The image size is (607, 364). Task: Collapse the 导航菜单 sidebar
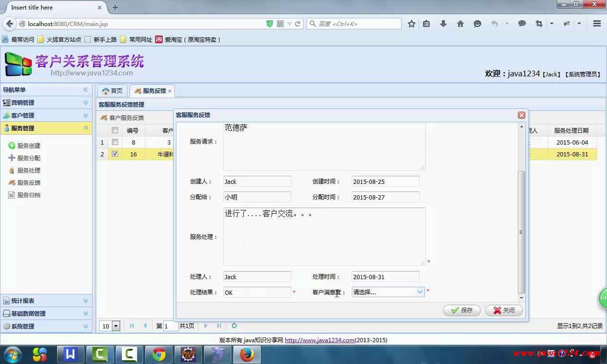(x=86, y=90)
